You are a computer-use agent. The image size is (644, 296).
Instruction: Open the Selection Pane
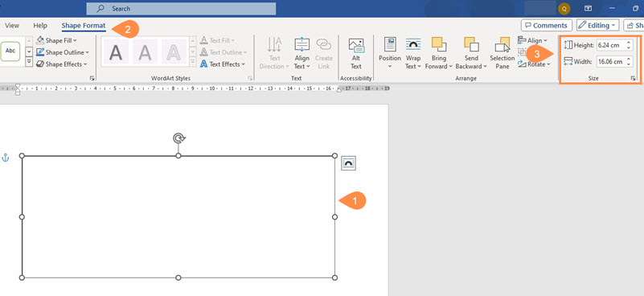coord(502,53)
